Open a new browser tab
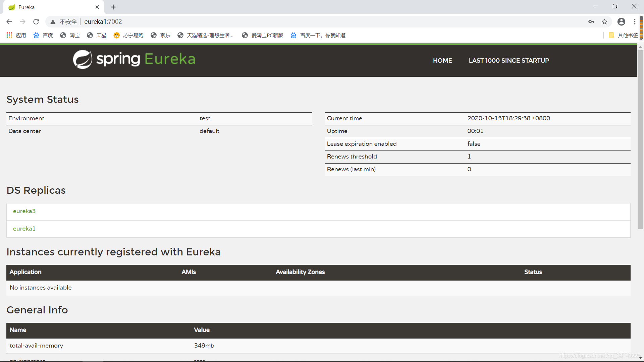This screenshot has height=362, width=644. pos(113,7)
